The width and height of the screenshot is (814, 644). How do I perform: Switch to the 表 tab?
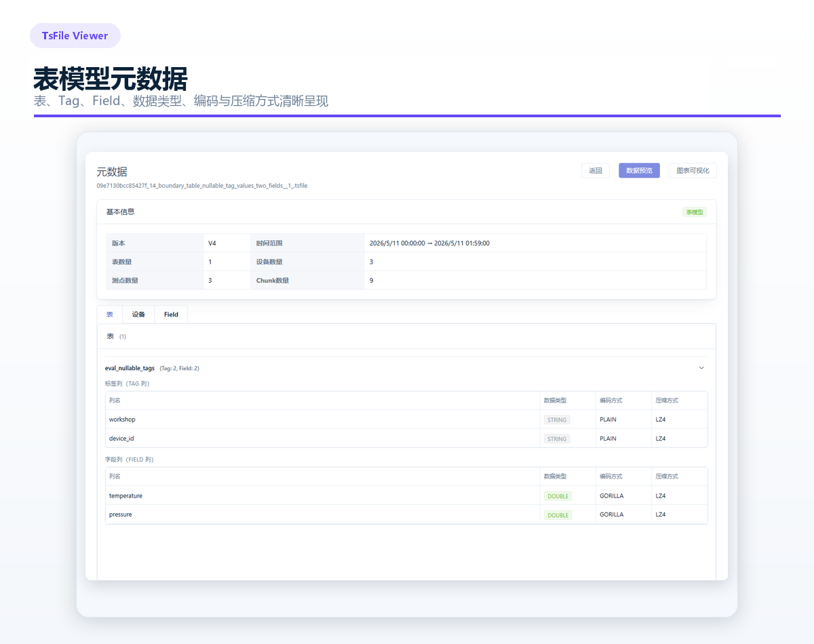110,315
